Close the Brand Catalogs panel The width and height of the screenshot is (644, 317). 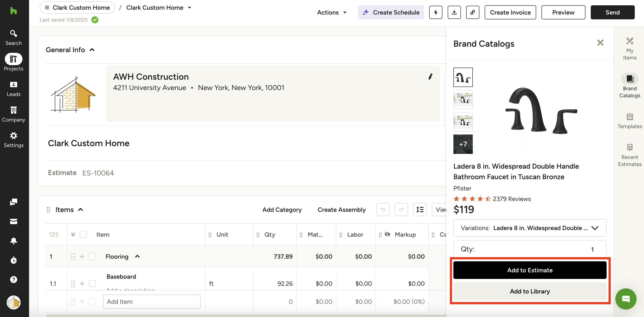click(x=600, y=43)
